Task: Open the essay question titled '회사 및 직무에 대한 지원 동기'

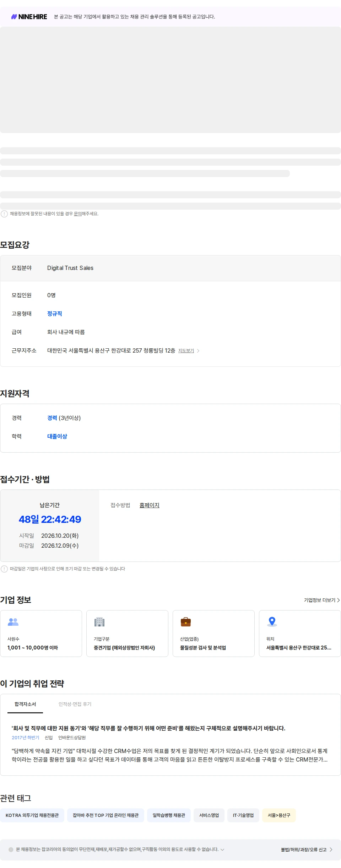Action: (x=148, y=728)
